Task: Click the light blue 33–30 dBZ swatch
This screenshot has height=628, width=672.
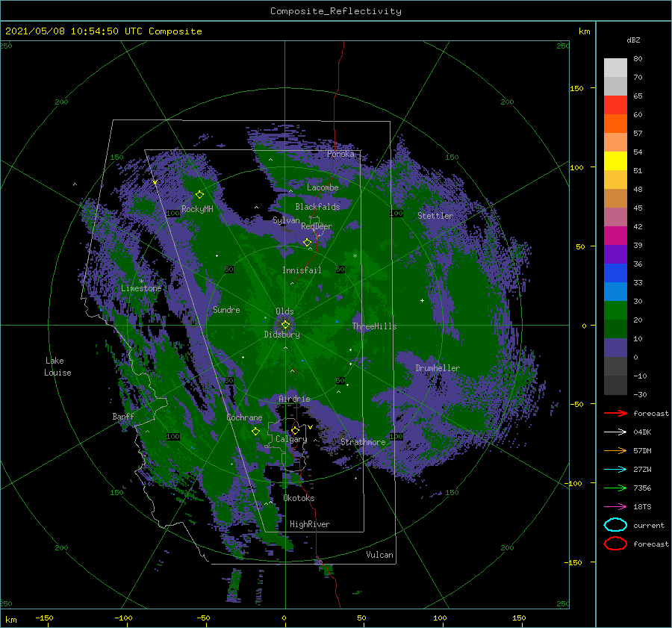Action: coord(615,292)
